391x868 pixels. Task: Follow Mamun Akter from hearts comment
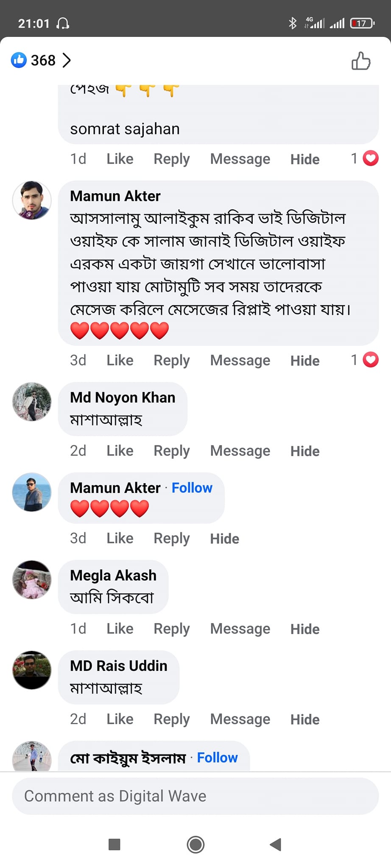click(x=192, y=488)
